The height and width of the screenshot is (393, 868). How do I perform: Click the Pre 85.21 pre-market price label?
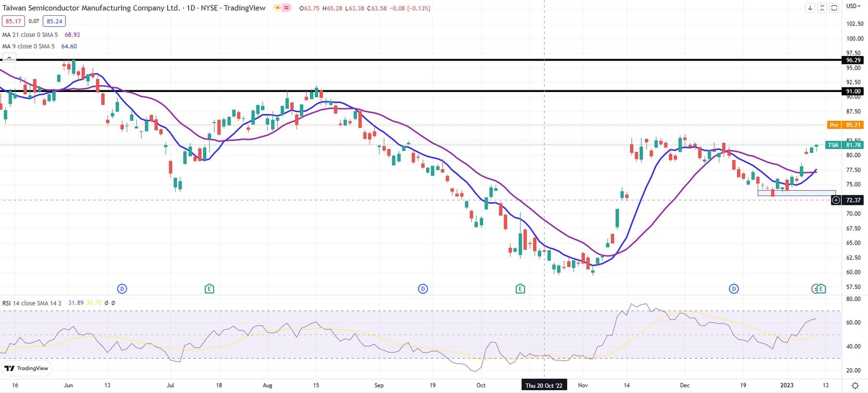point(844,125)
